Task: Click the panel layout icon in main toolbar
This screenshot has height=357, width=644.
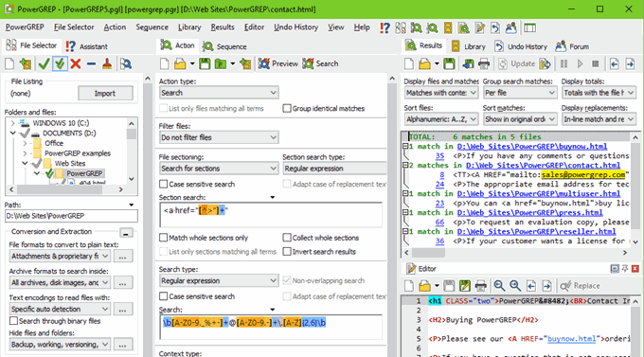Action: pyautogui.click(x=529, y=27)
